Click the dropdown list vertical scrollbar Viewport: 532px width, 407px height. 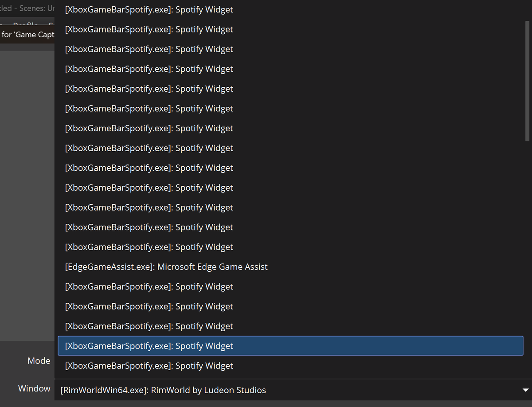(x=527, y=81)
